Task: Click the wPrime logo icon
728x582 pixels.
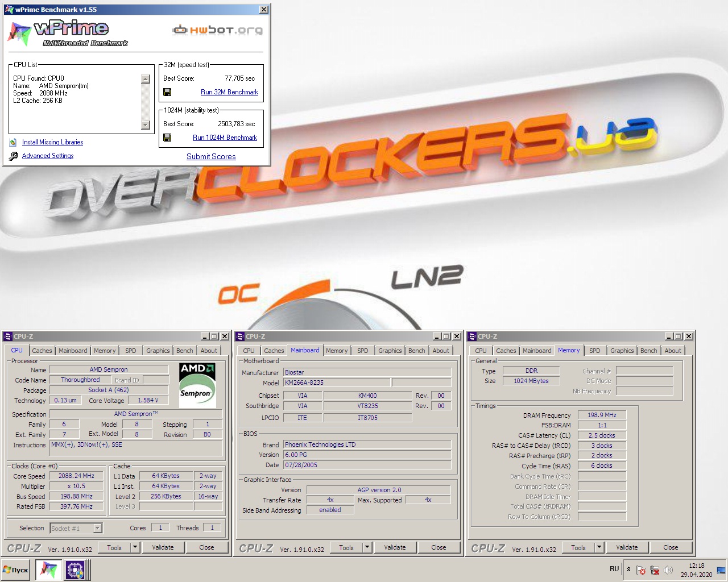Action: 19,34
